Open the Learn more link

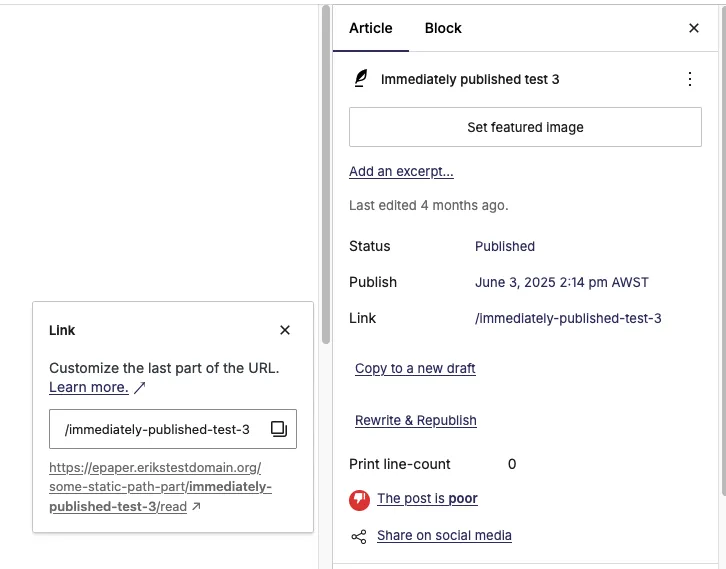88,387
